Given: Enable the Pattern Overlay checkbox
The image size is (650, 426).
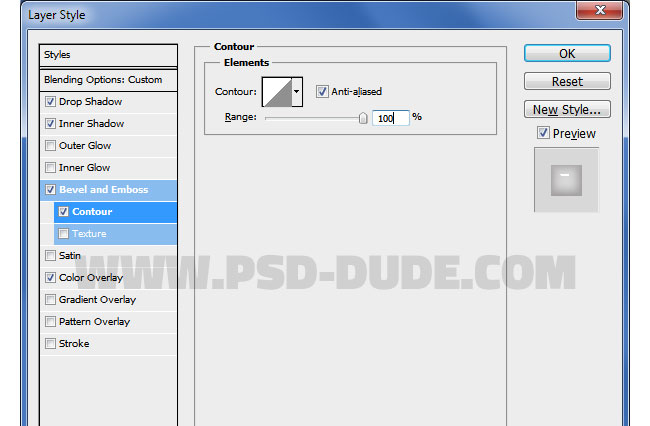Looking at the screenshot, I should [x=50, y=321].
